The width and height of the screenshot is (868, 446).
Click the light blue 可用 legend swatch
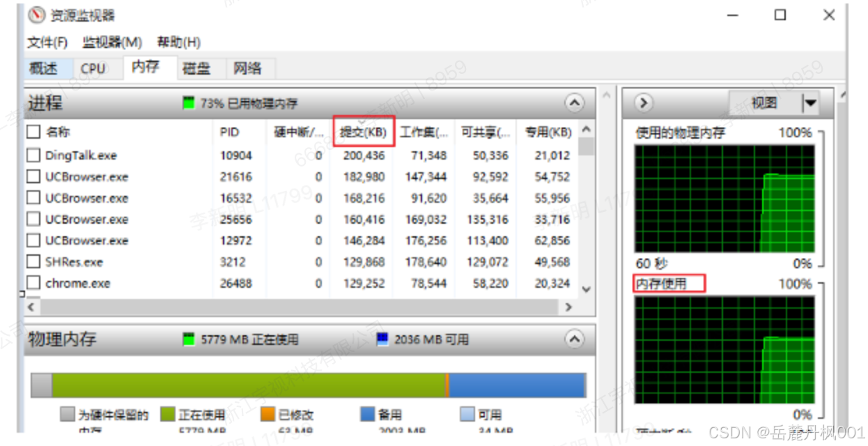[x=467, y=415]
